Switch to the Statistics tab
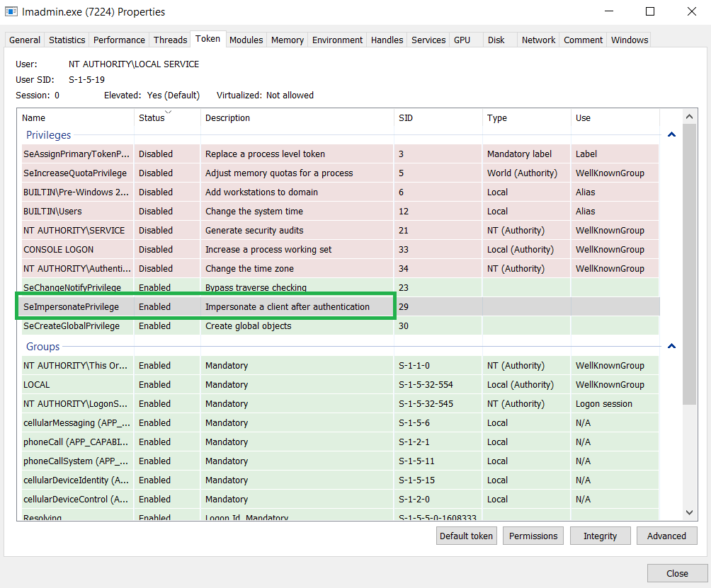 click(x=67, y=40)
